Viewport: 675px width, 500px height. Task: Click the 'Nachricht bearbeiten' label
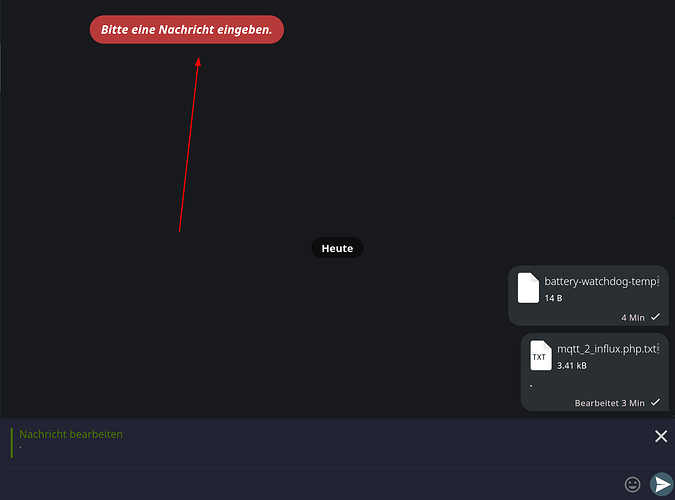point(71,434)
